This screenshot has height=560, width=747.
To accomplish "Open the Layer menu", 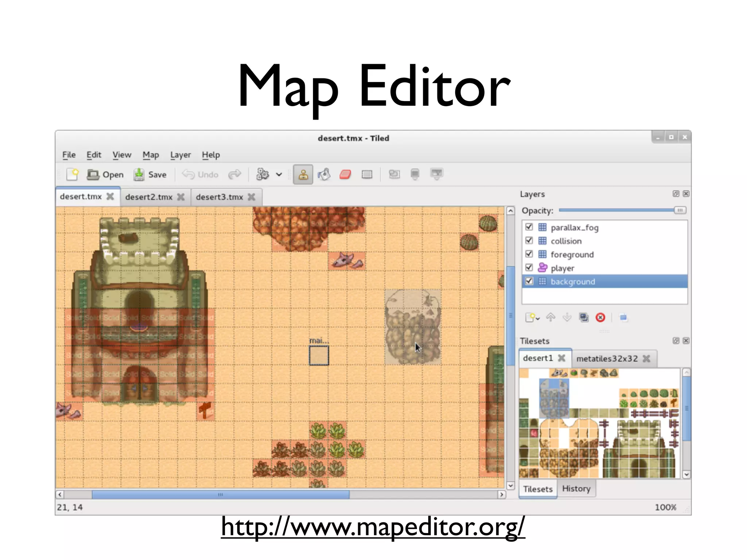I will 180,155.
